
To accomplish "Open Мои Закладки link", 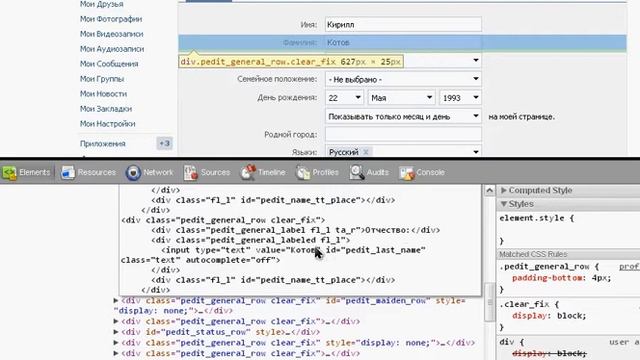I will pos(106,109).
